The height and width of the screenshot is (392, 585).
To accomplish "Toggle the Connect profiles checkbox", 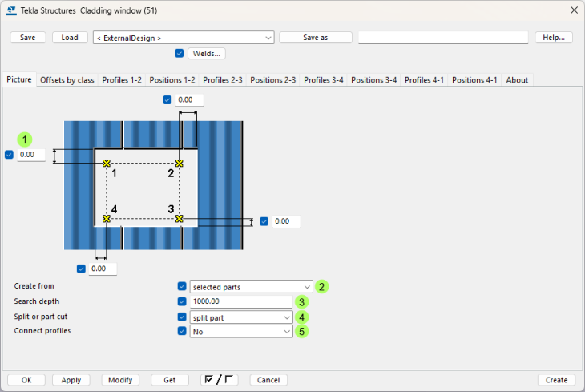I will click(x=182, y=330).
